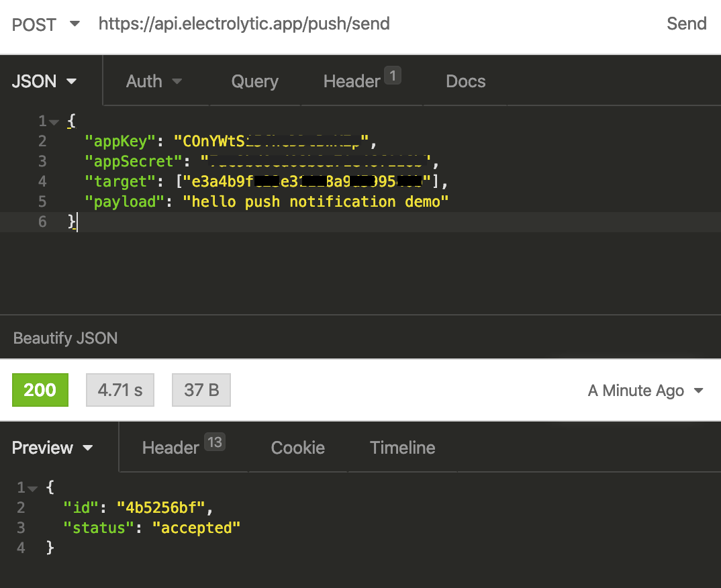Click the payload value "hello push notification demo"
This screenshot has height=588, width=721.
tap(316, 202)
